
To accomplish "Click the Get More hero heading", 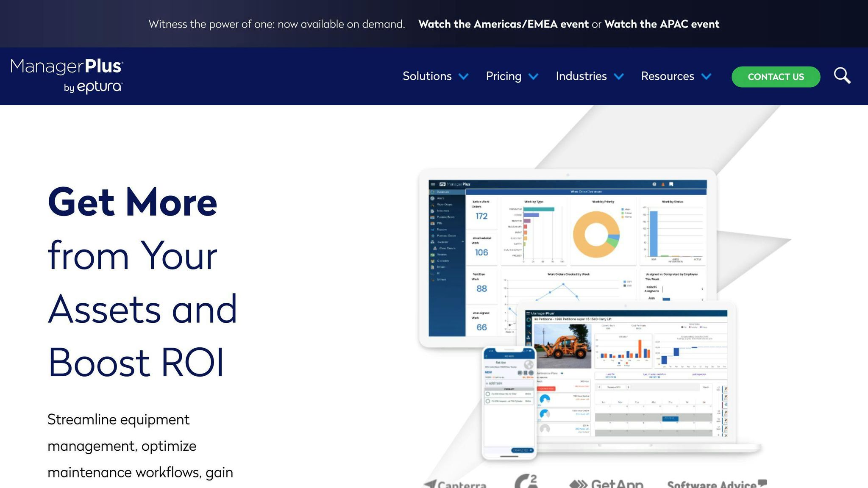I will (133, 202).
